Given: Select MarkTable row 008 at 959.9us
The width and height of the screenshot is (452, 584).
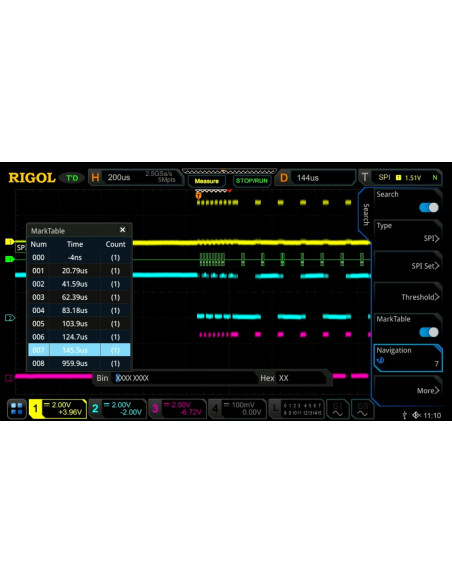Looking at the screenshot, I should tap(79, 363).
